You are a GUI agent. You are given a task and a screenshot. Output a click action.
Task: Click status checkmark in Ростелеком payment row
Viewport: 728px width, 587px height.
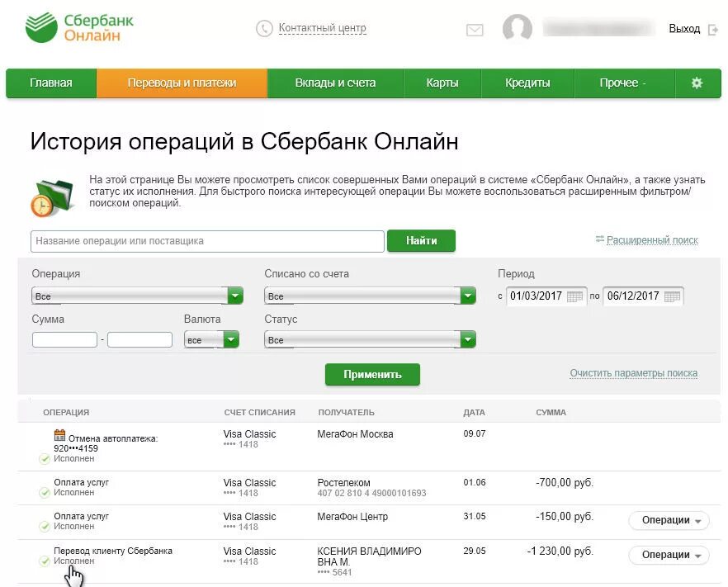click(45, 493)
